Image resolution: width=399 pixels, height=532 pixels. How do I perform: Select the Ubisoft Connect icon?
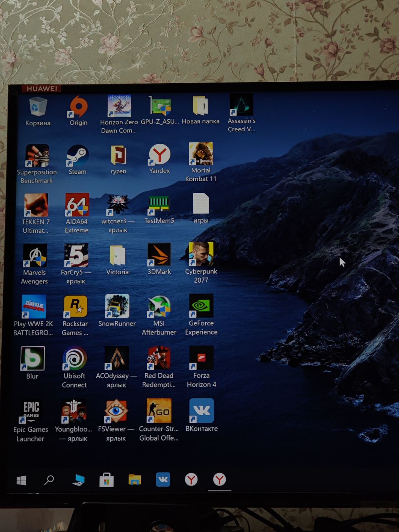(x=74, y=359)
